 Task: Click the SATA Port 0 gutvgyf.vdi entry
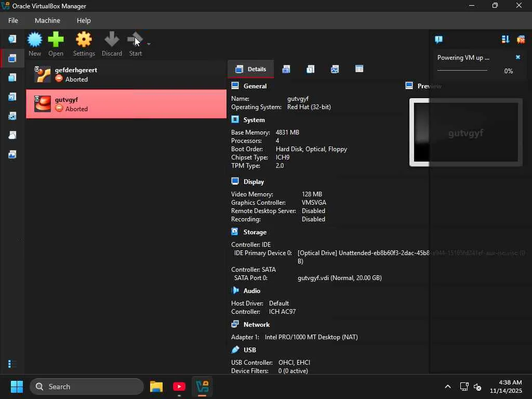tap(340, 278)
